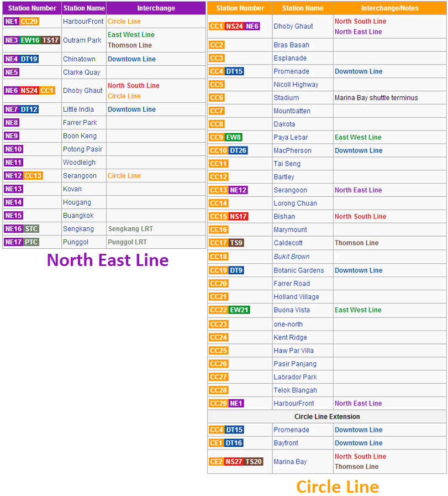Open the Marymount station link
448x496 pixels.
[x=290, y=230]
